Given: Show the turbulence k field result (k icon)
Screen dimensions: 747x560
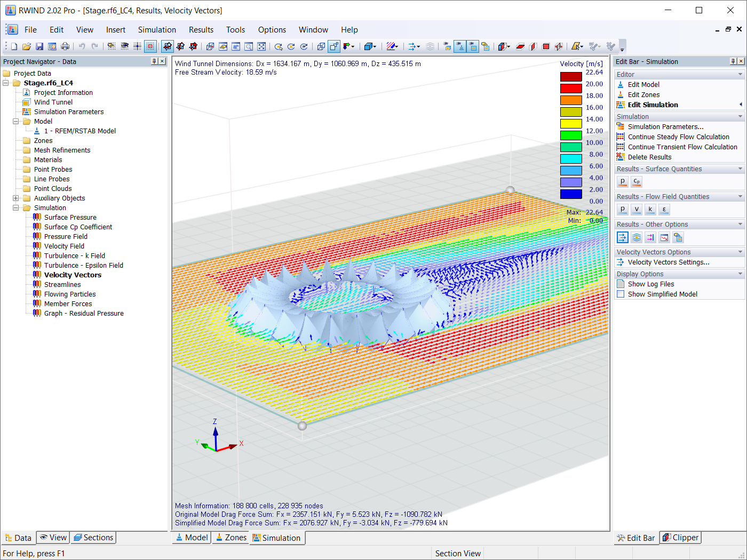Looking at the screenshot, I should [650, 209].
